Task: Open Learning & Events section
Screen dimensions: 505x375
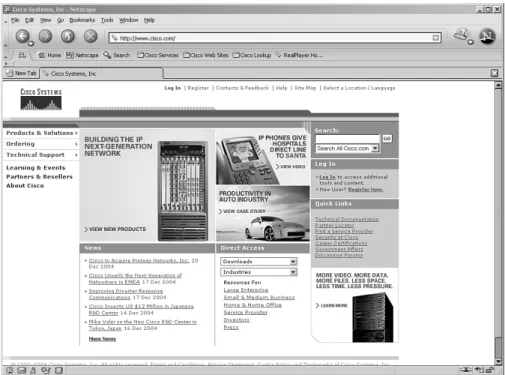Action: pos(36,168)
